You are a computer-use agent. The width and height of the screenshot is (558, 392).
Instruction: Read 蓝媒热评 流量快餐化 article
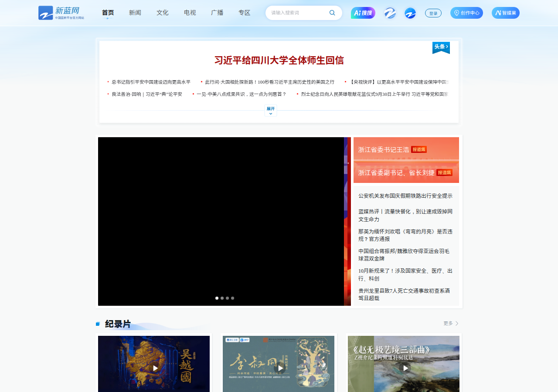coord(405,215)
